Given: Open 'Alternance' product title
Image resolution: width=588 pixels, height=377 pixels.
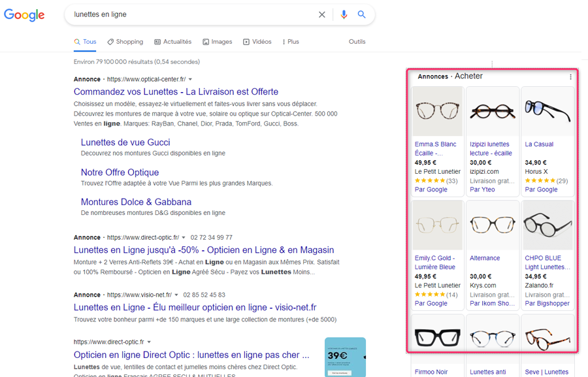Looking at the screenshot, I should pyautogui.click(x=485, y=259).
